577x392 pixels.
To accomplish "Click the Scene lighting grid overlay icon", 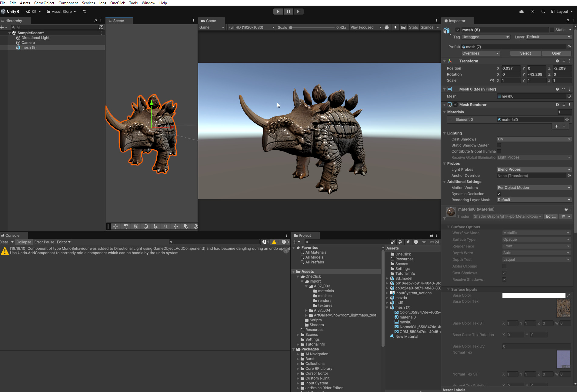I will [x=155, y=226].
